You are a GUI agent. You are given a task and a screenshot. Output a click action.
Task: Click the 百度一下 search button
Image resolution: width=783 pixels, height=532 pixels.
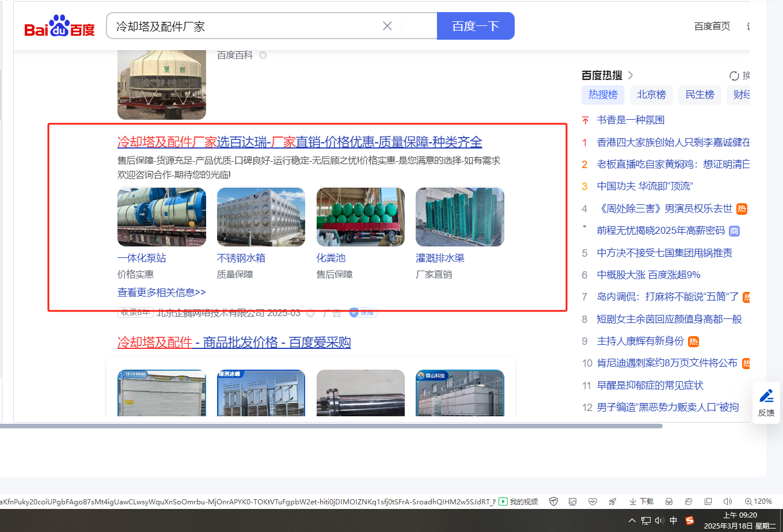pyautogui.click(x=476, y=26)
